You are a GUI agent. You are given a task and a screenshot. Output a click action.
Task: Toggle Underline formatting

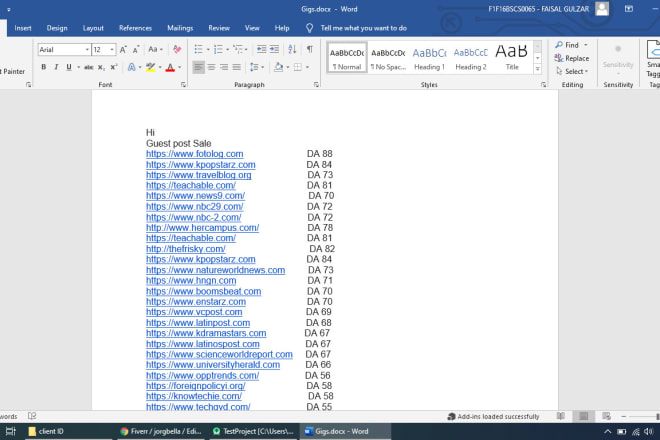click(x=69, y=67)
